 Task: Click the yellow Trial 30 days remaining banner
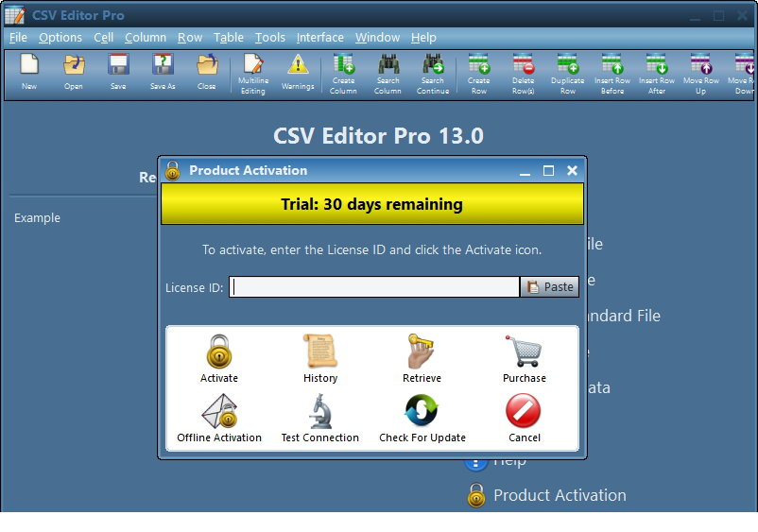point(372,204)
